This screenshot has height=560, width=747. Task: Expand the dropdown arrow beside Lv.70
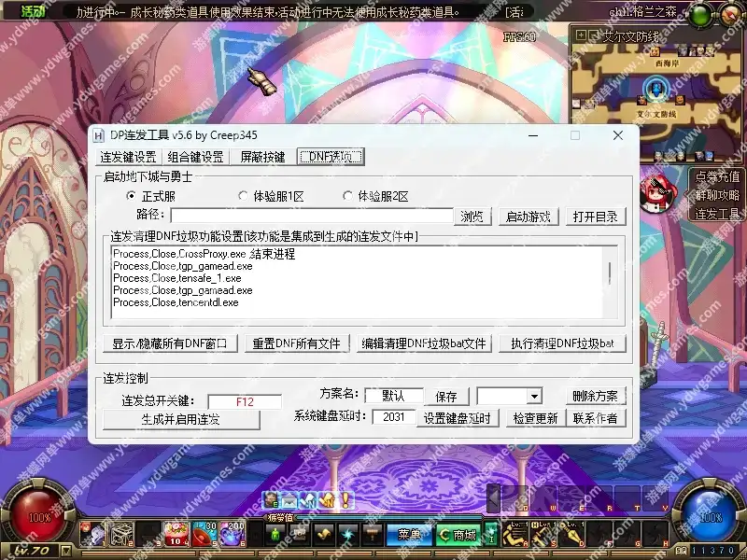[66, 552]
